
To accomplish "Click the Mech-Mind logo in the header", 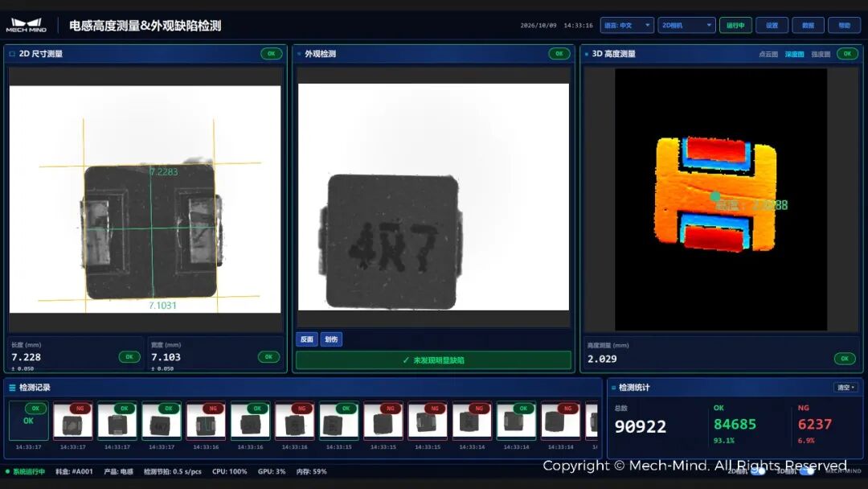I will [26, 26].
